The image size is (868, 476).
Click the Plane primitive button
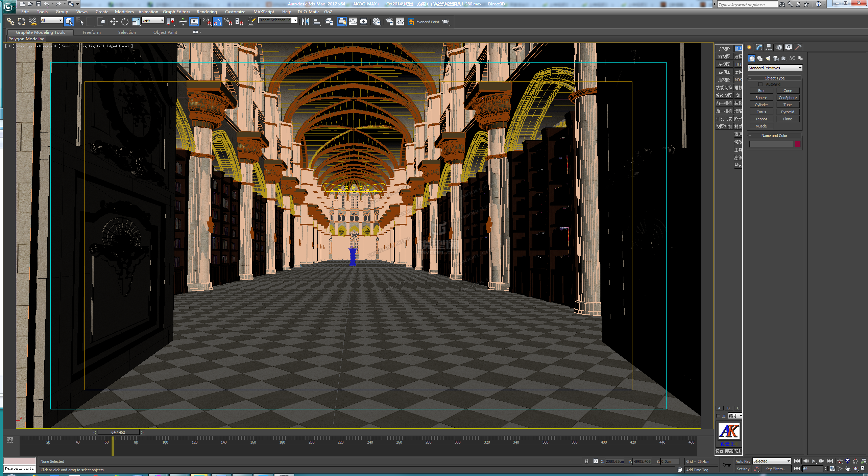788,119
